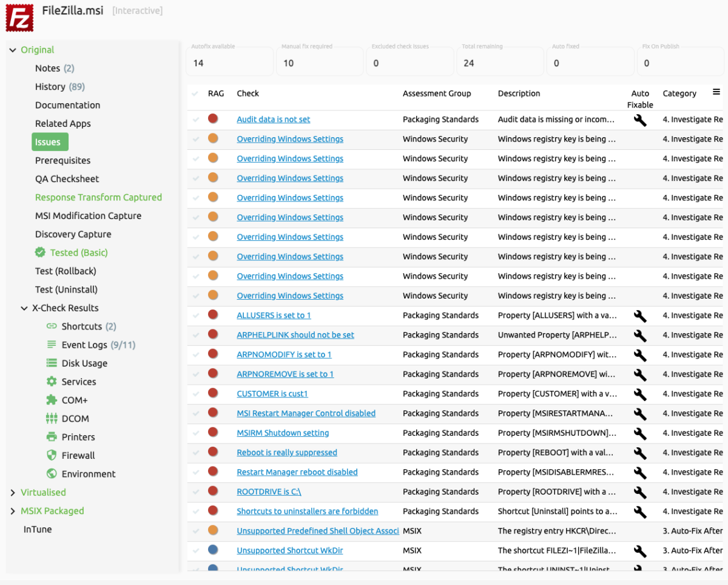Viewport: 728px width, 585px height.
Task: Click autofix wrench for Reboot suppressed row
Action: pyautogui.click(x=640, y=453)
